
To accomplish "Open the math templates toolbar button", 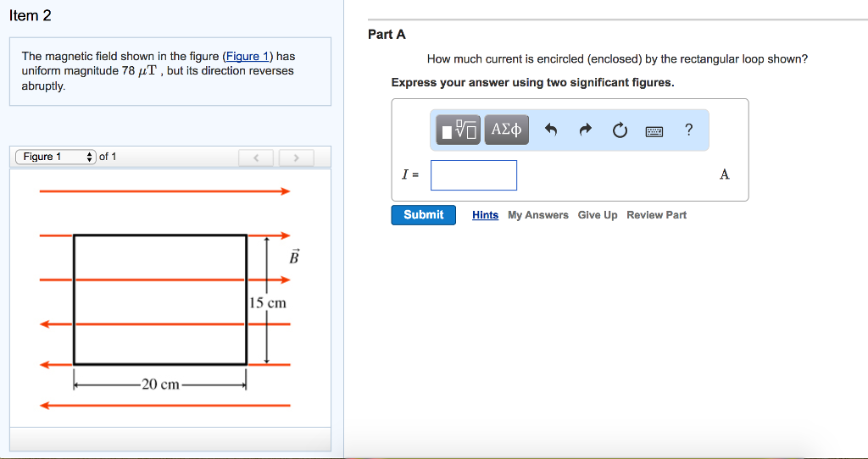I will [x=458, y=130].
